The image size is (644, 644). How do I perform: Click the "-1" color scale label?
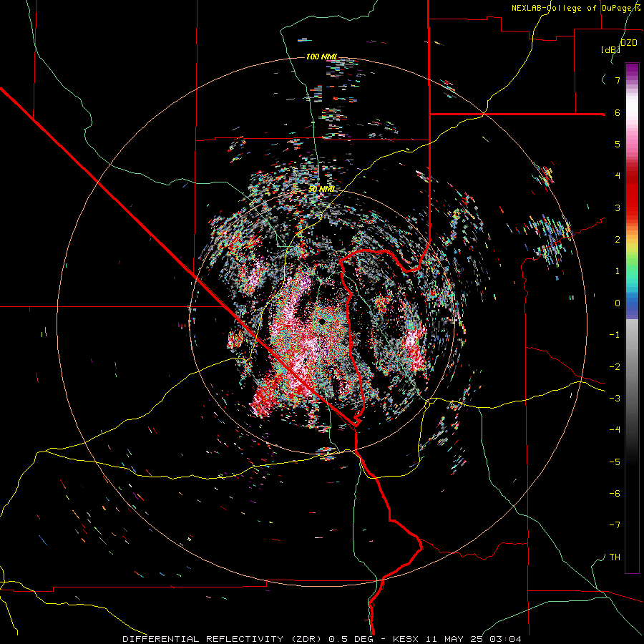[x=615, y=334]
